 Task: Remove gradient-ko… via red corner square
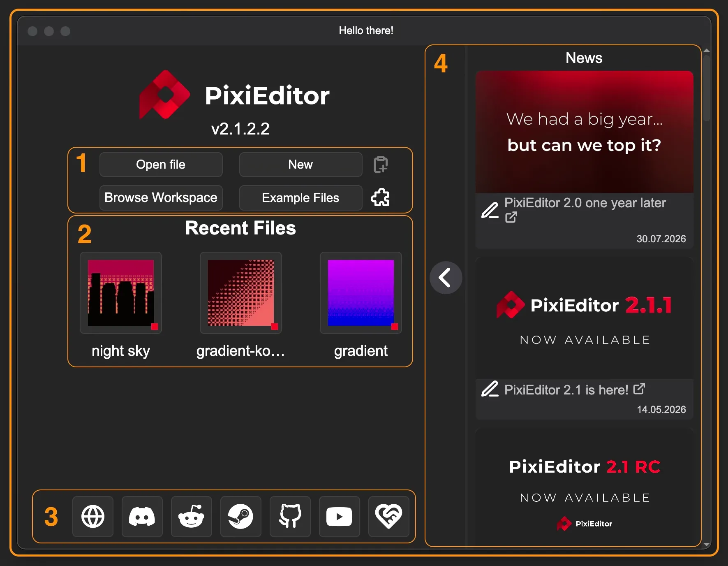click(275, 327)
